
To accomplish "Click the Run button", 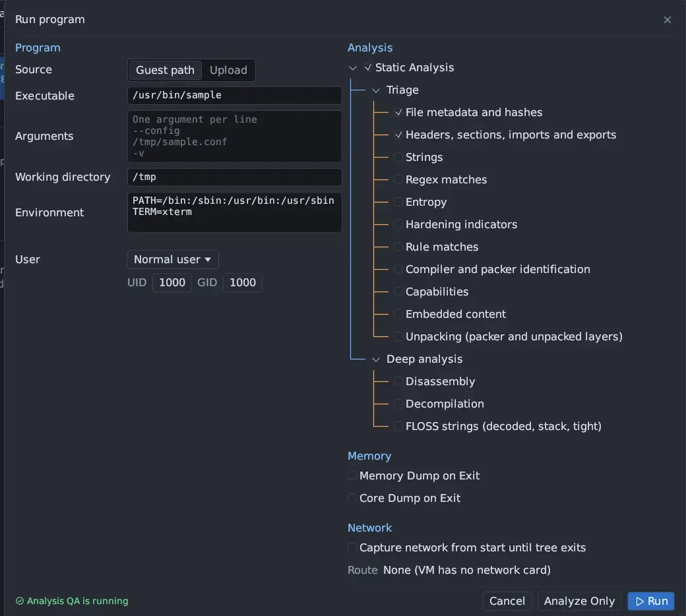I will (x=651, y=601).
